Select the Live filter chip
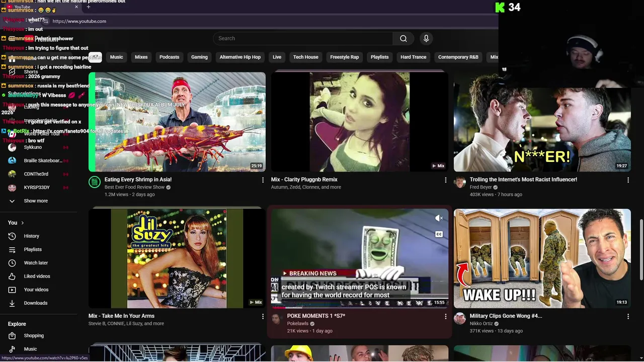The width and height of the screenshot is (644, 362). coord(277,57)
